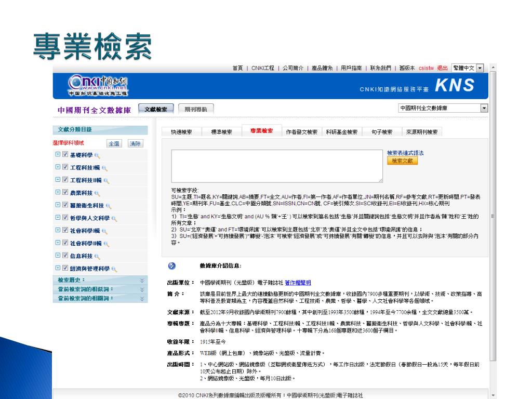Select the 專業檢索 tab
The image size is (532, 399).
[262, 130]
